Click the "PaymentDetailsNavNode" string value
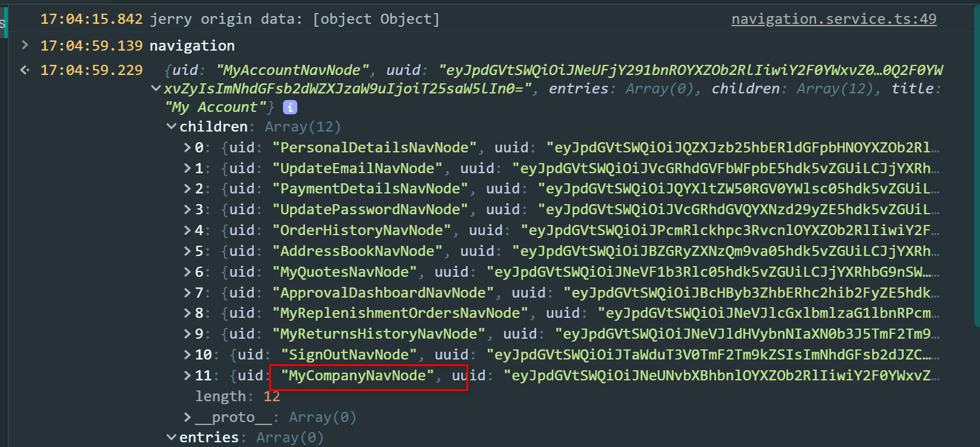980x447 pixels. (371, 189)
